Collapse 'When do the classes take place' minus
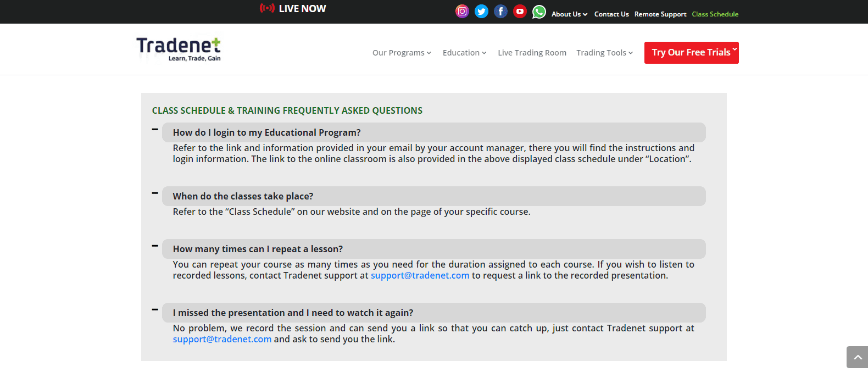The width and height of the screenshot is (868, 372). click(155, 193)
